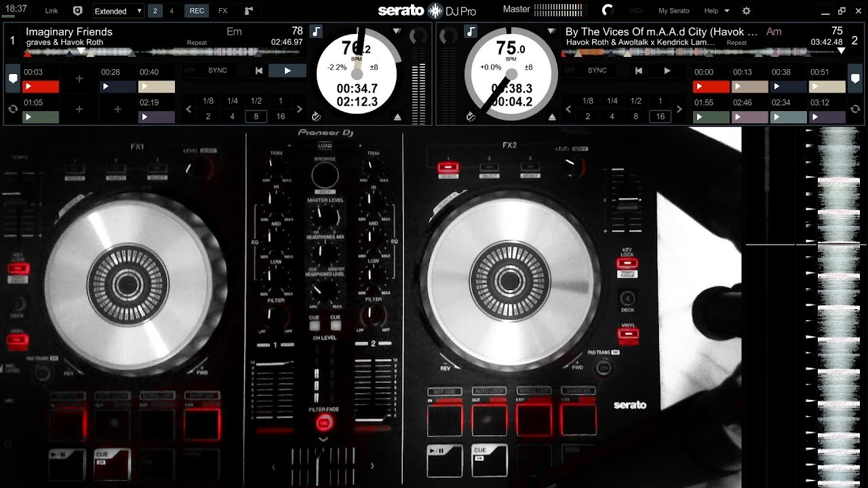
Task: Sync Deck 1 tempo with SYNC
Action: click(x=218, y=70)
